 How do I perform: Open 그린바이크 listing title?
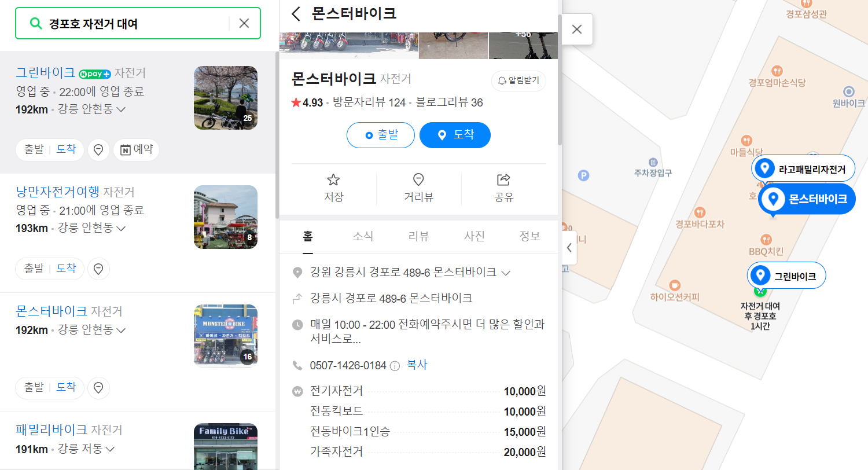click(45, 73)
